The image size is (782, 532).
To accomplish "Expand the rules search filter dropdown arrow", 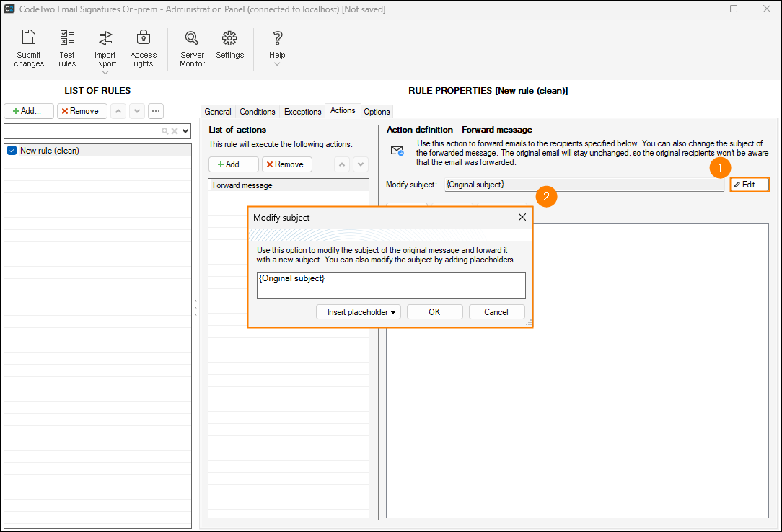I will click(185, 131).
